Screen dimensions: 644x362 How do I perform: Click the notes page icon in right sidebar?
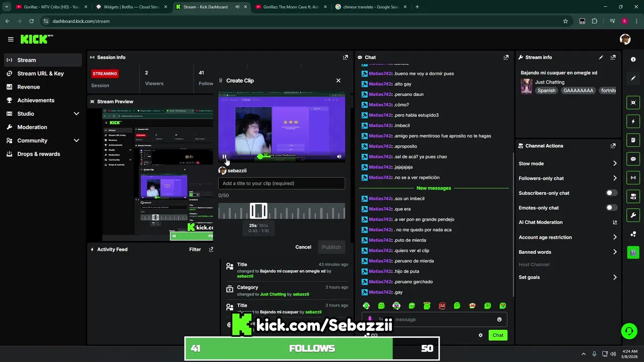[633, 140]
